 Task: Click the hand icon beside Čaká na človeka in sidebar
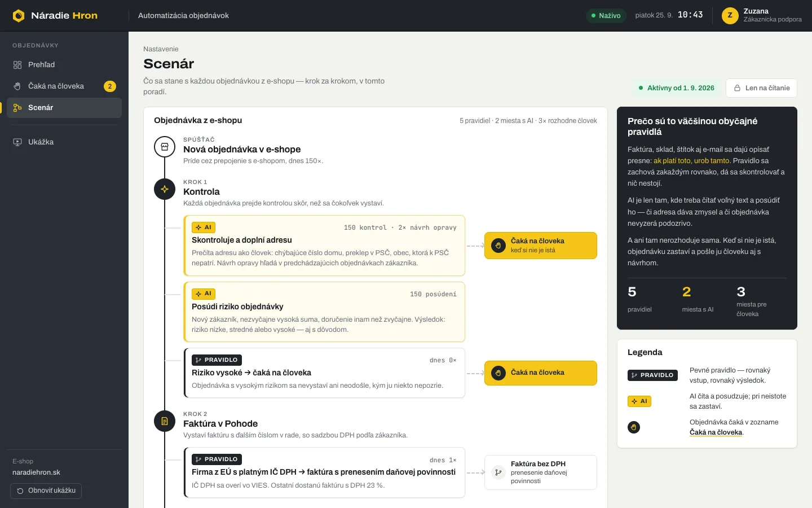[17, 86]
